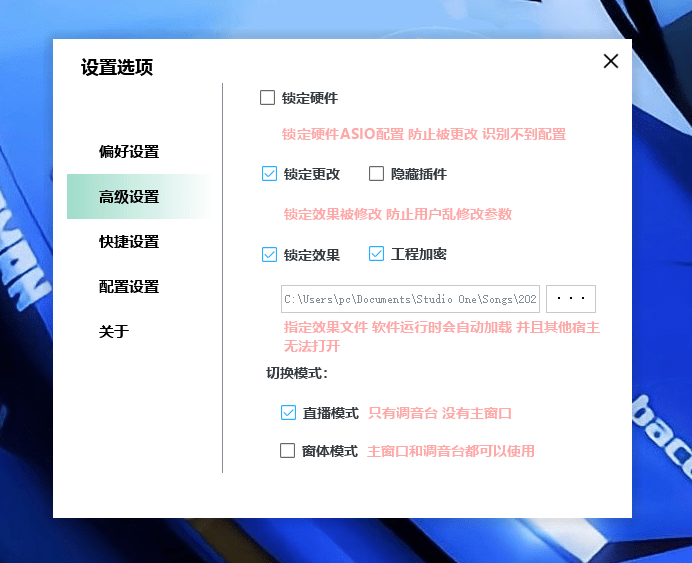Enable the 锁定硬件 checkbox
The image size is (692, 563).
tap(267, 98)
